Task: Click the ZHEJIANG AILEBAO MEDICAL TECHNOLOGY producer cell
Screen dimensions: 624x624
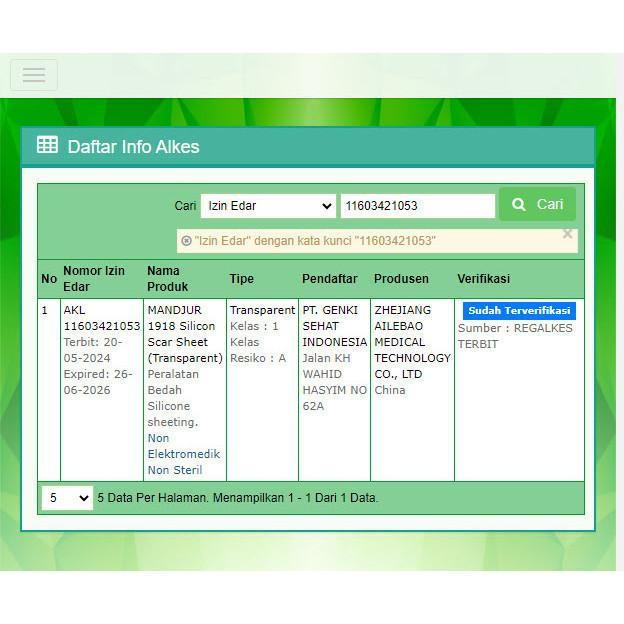Action: (412, 342)
